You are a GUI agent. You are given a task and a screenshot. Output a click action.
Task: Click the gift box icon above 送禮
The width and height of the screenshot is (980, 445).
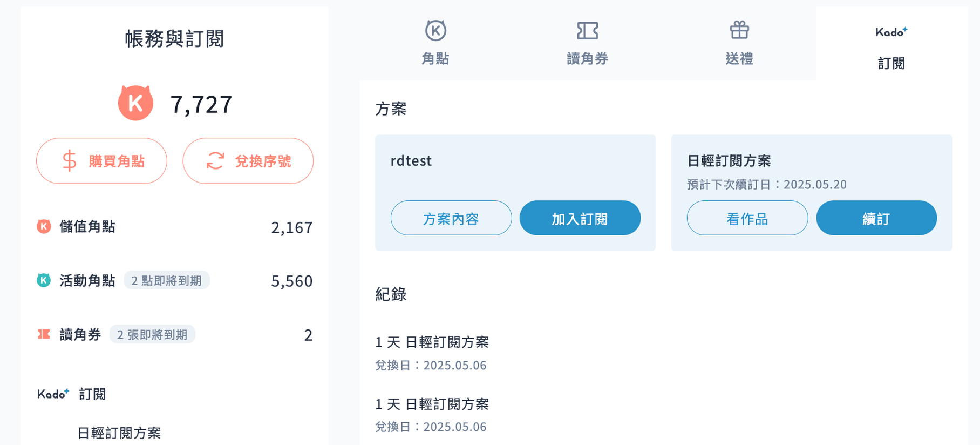pos(739,30)
